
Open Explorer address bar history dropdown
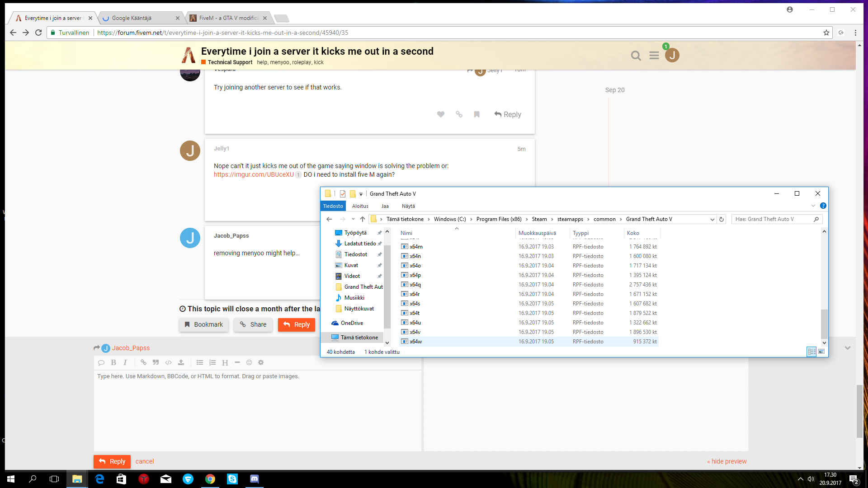712,219
